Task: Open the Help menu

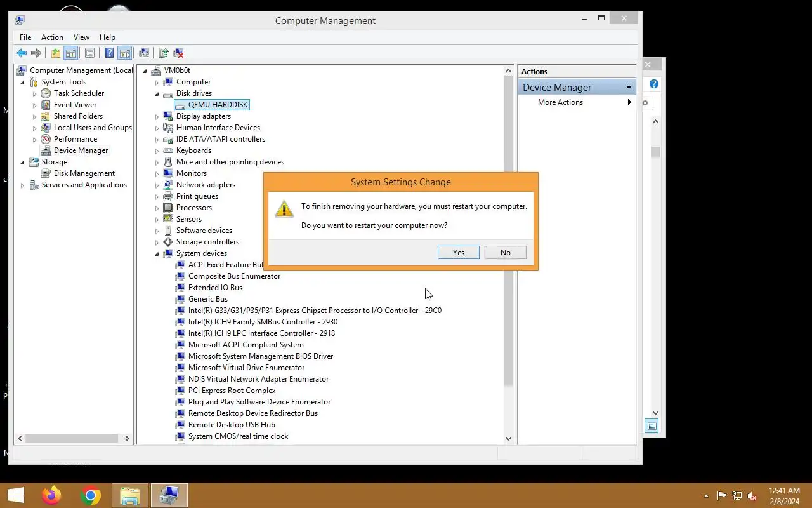Action: pyautogui.click(x=107, y=37)
